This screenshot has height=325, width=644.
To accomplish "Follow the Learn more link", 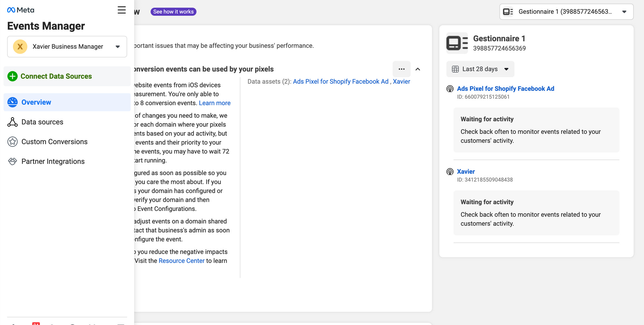I will click(x=215, y=103).
